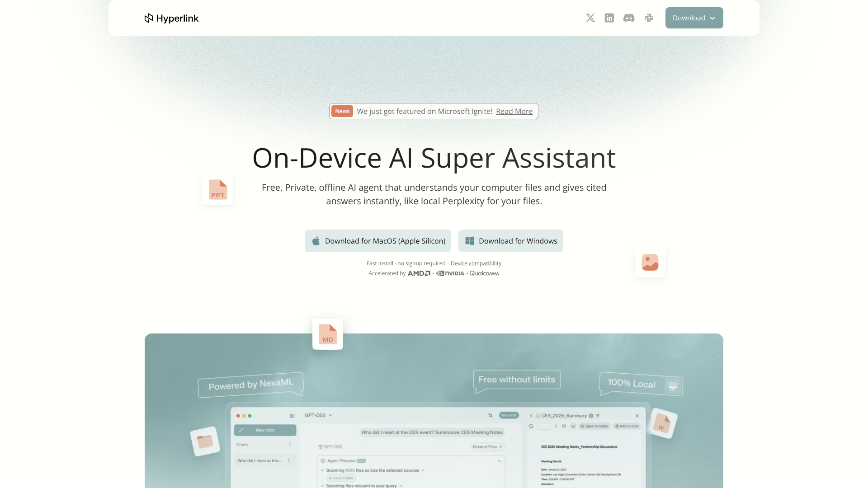Viewport: 868px width, 488px height.
Task: Select Chats section in sidebar
Action: (242, 445)
